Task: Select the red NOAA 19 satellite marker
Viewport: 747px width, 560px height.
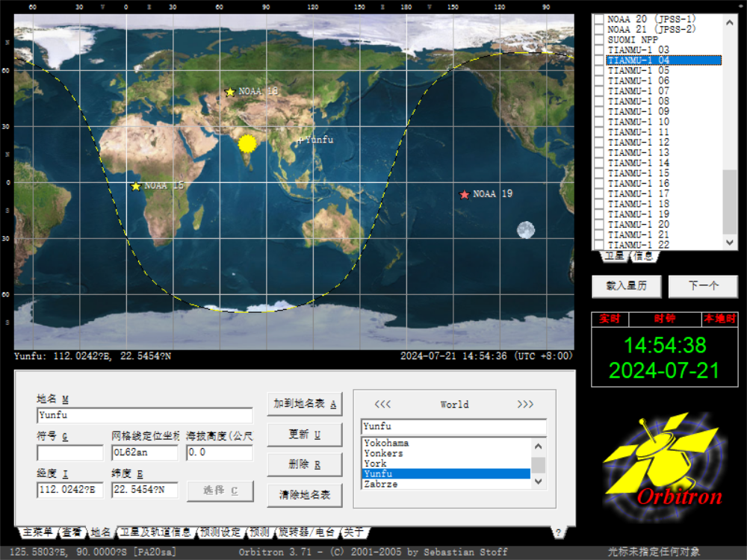Action: 465,194
